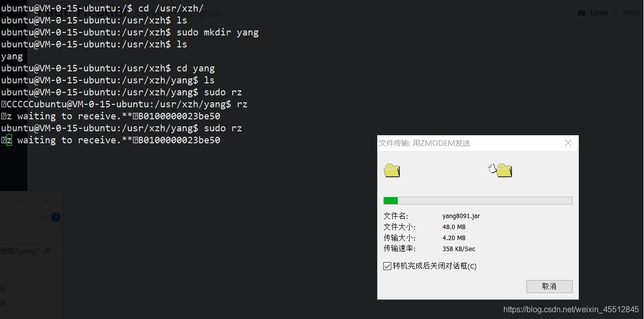Open the blog.csdn.net watermark link
The height and width of the screenshot is (319, 644).
pos(571,310)
